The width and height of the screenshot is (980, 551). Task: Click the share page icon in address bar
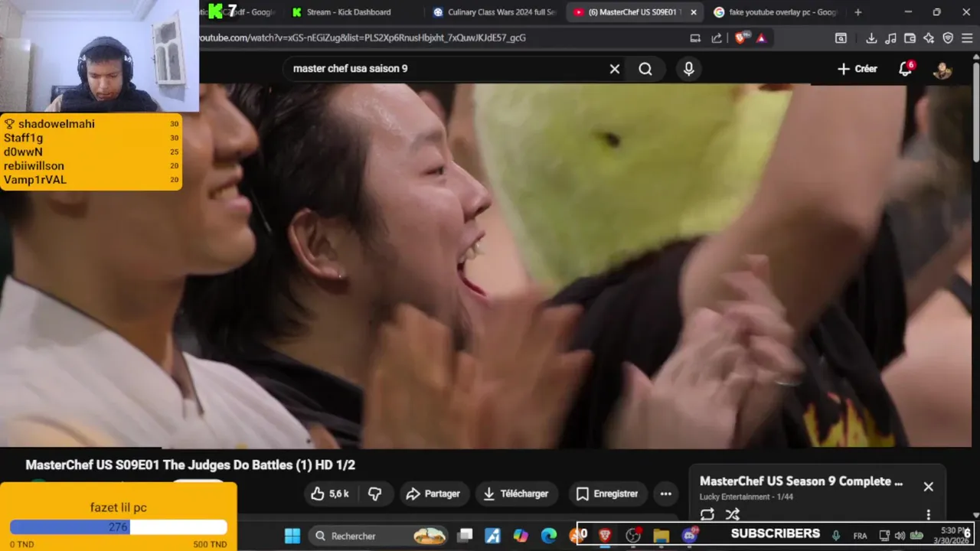coord(717,38)
